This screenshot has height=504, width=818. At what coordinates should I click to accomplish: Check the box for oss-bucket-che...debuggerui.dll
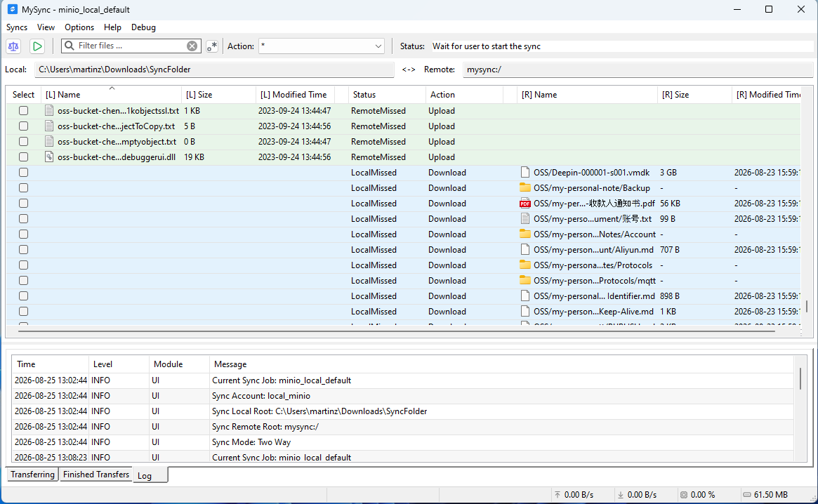coord(23,157)
